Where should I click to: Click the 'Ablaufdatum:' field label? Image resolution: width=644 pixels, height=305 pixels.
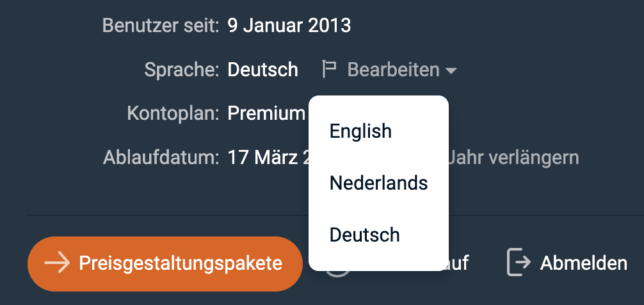(x=161, y=157)
